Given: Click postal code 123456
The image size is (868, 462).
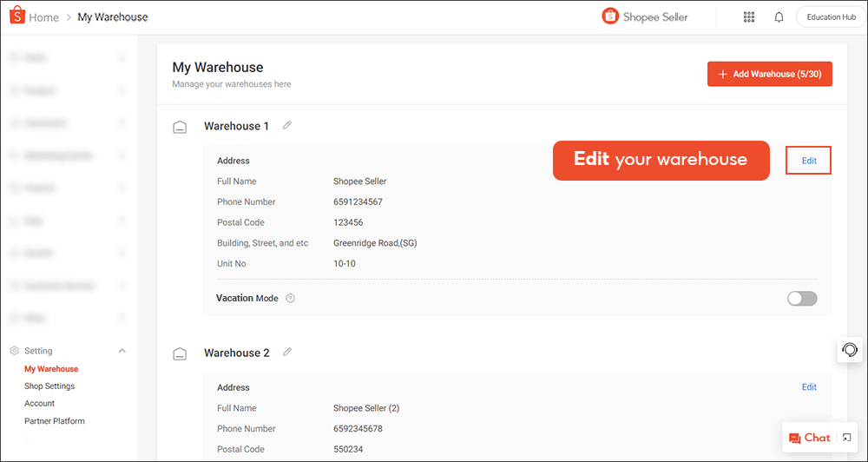Looking at the screenshot, I should click(x=348, y=222).
